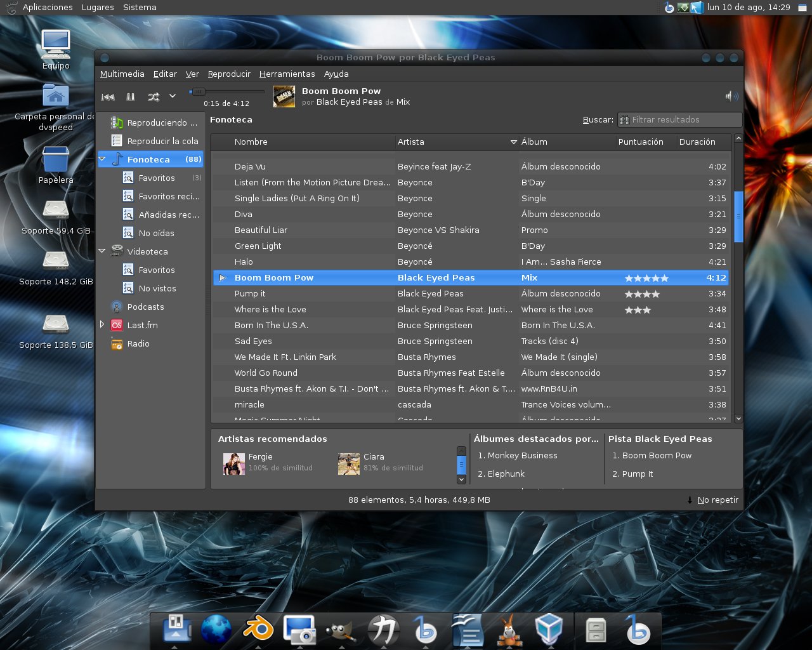Launch aMule donkey icon in dock
The width and height of the screenshot is (812, 650).
point(509,630)
